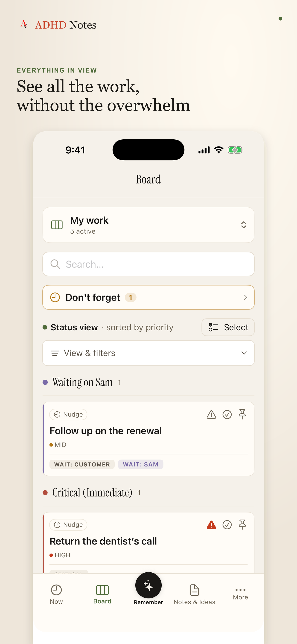Expand the View & filters panel
This screenshot has height=644, width=297.
pyautogui.click(x=148, y=353)
